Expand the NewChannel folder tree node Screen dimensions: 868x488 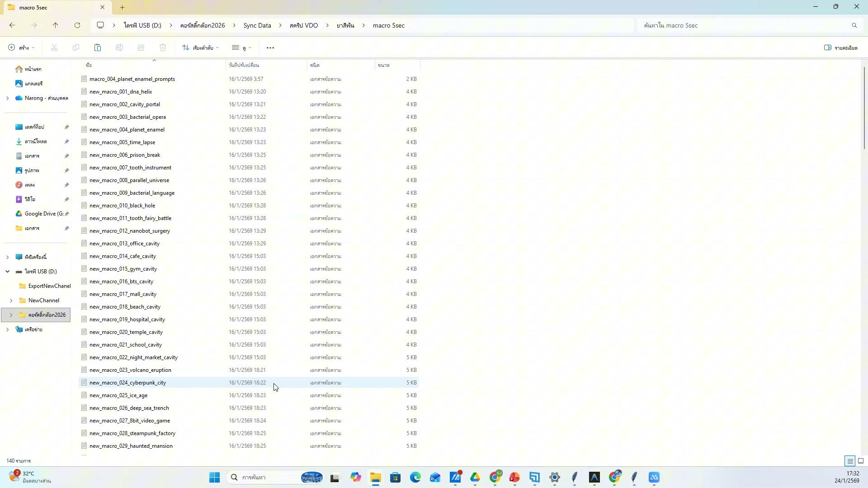(x=11, y=300)
